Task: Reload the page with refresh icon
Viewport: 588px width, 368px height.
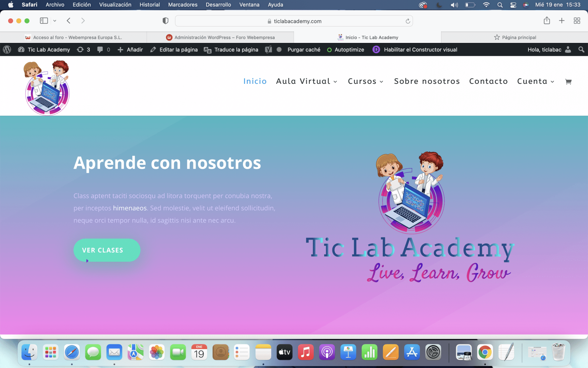Action: pos(408,21)
